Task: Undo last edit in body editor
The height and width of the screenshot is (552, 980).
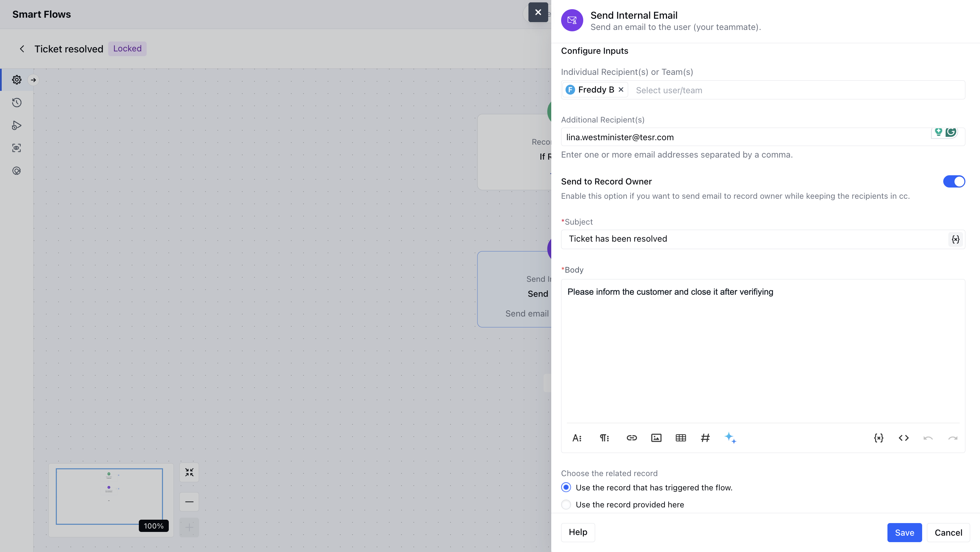Action: [928, 438]
